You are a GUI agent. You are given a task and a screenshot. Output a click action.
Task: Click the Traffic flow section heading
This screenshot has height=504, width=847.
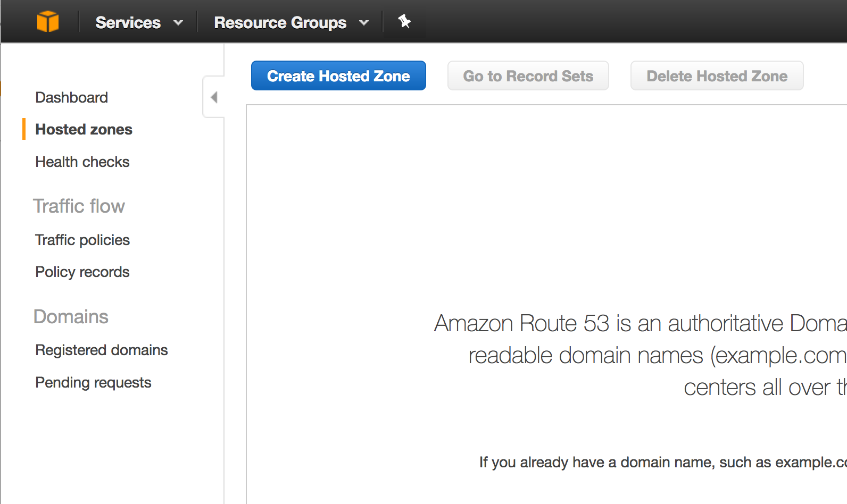point(79,206)
